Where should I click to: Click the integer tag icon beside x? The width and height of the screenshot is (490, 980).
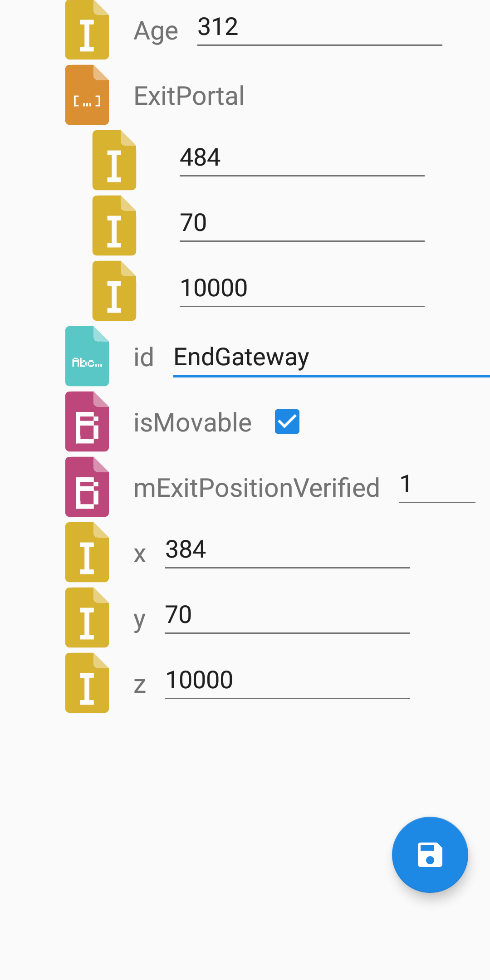(x=87, y=553)
